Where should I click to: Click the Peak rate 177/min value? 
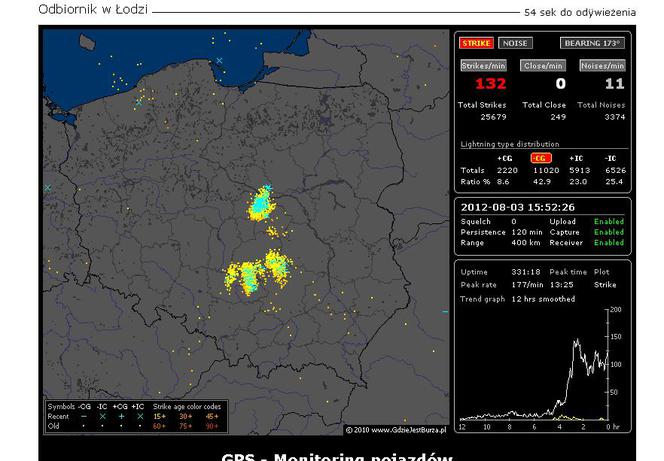(x=528, y=285)
